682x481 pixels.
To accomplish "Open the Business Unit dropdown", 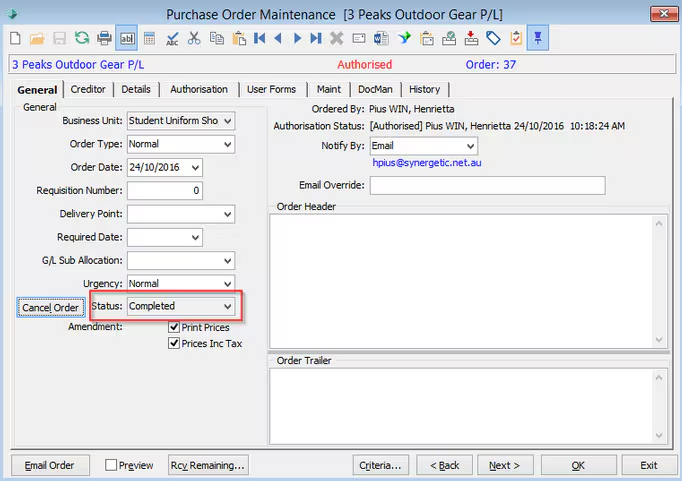I will pos(181,121).
